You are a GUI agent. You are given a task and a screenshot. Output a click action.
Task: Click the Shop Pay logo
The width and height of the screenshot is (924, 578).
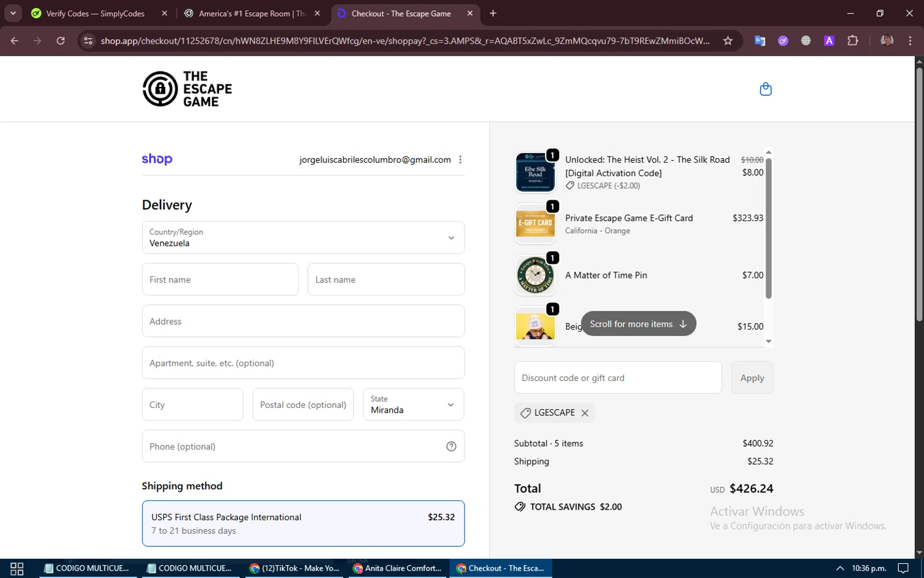[x=157, y=159]
